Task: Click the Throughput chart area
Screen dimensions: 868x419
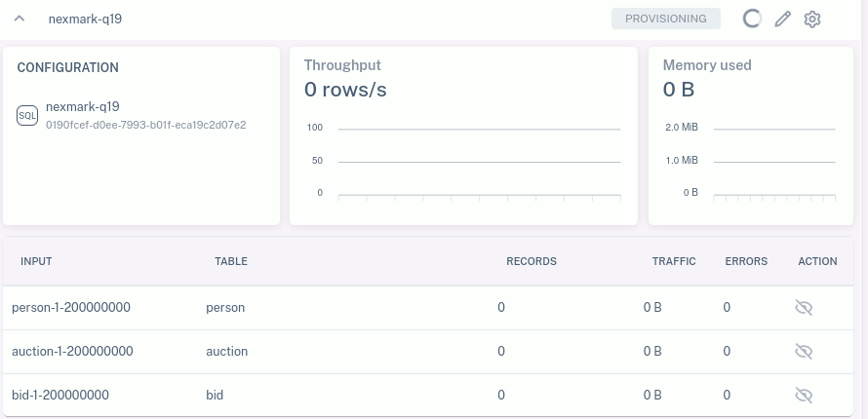Action: click(478, 161)
